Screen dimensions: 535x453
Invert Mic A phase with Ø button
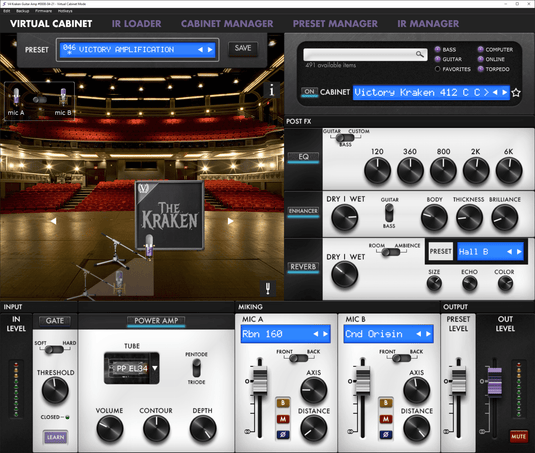[283, 435]
